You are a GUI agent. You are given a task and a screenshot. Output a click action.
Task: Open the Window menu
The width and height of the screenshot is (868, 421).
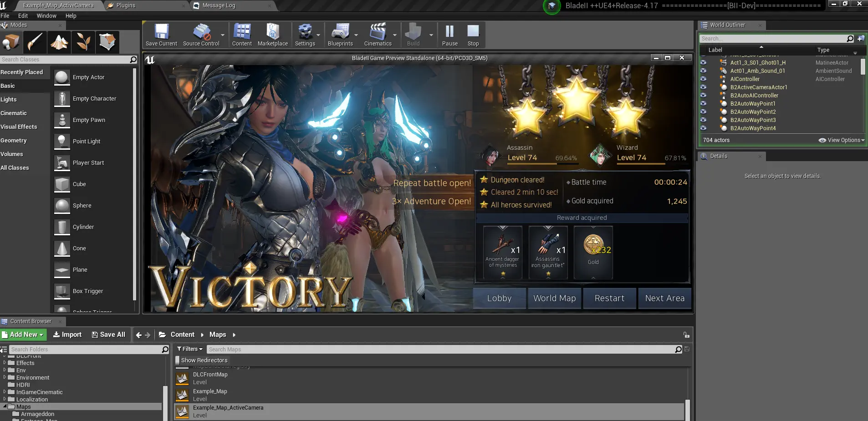tap(46, 15)
